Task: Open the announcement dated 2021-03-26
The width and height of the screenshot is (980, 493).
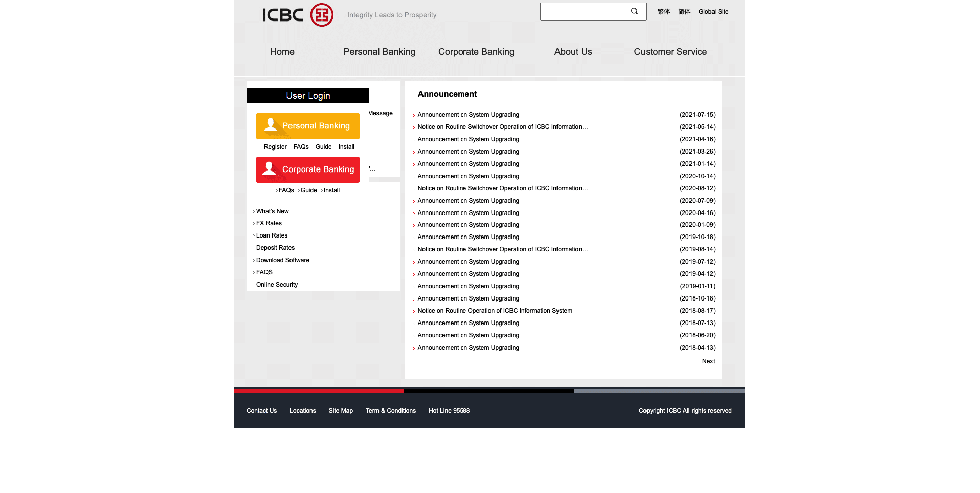Action: pyautogui.click(x=468, y=152)
